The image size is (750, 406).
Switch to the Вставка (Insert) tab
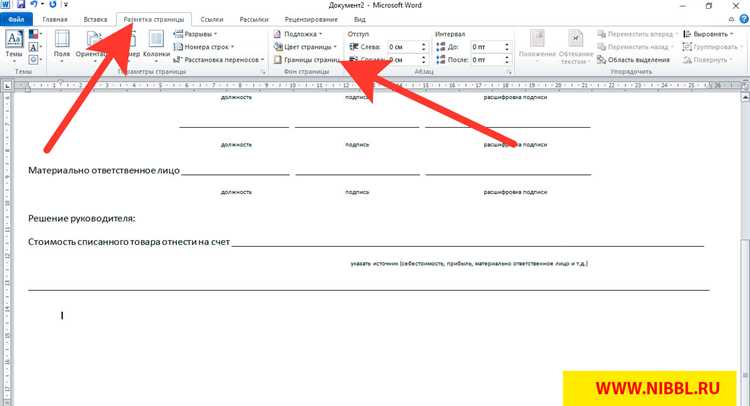click(95, 20)
